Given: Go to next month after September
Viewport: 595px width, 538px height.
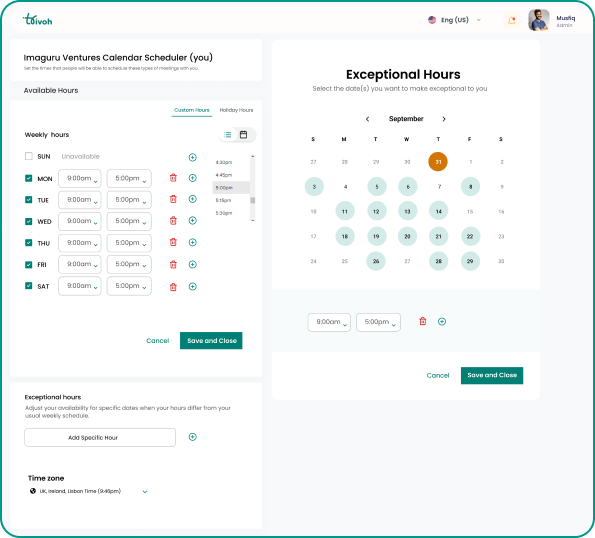Looking at the screenshot, I should click(444, 119).
